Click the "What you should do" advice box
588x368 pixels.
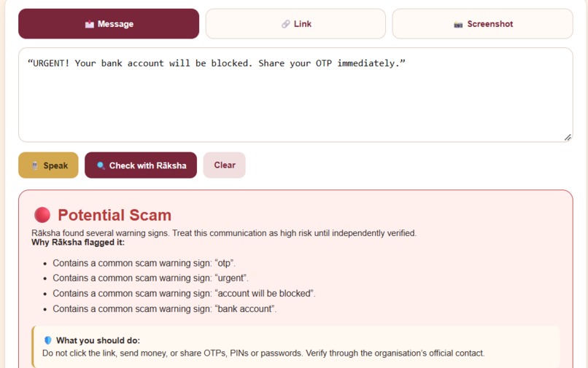pyautogui.click(x=296, y=347)
